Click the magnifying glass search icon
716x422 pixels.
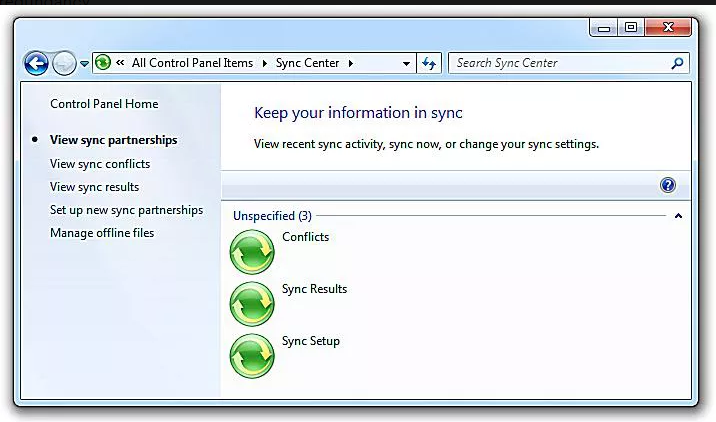(x=677, y=63)
